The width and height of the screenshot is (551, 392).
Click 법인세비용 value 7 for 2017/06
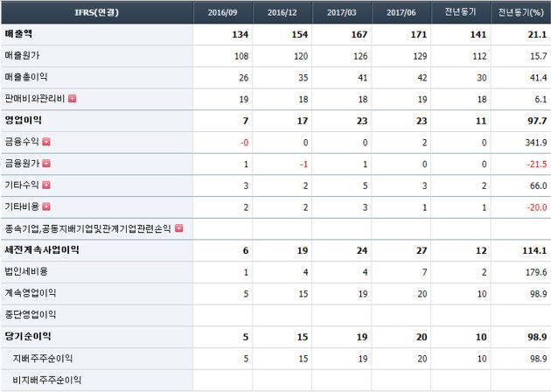coord(424,272)
